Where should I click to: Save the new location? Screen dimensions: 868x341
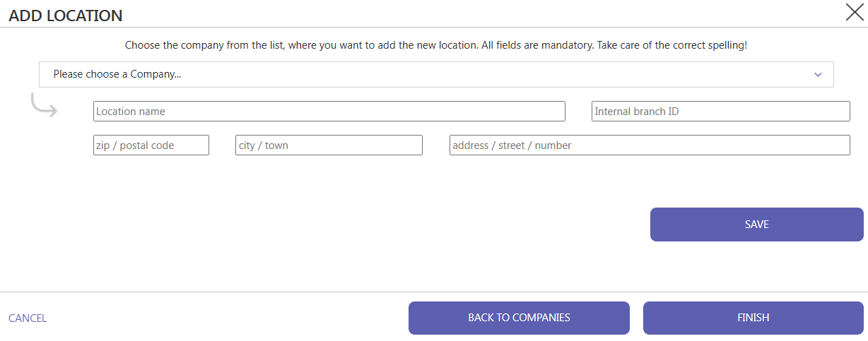(x=757, y=225)
